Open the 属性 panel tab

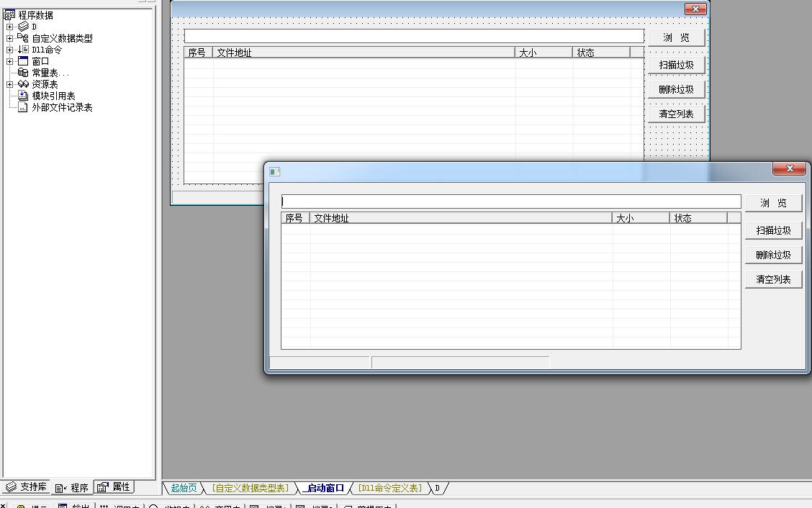114,487
